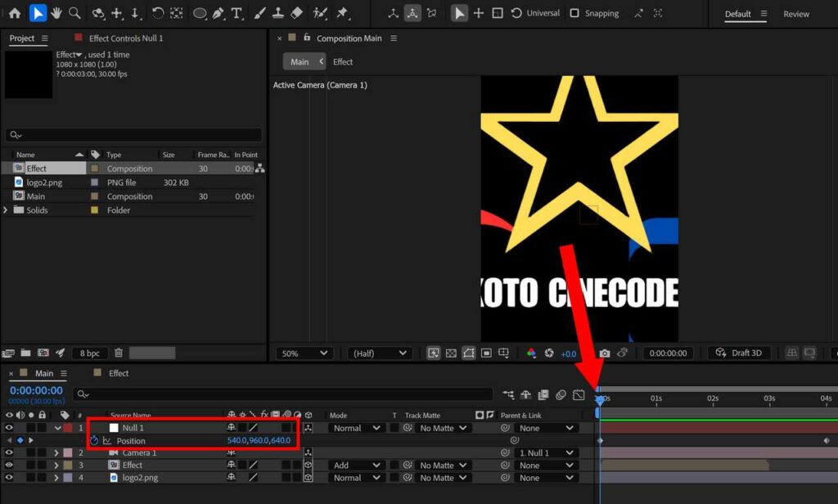
Task: Click the Project panel search field
Action: [133, 135]
